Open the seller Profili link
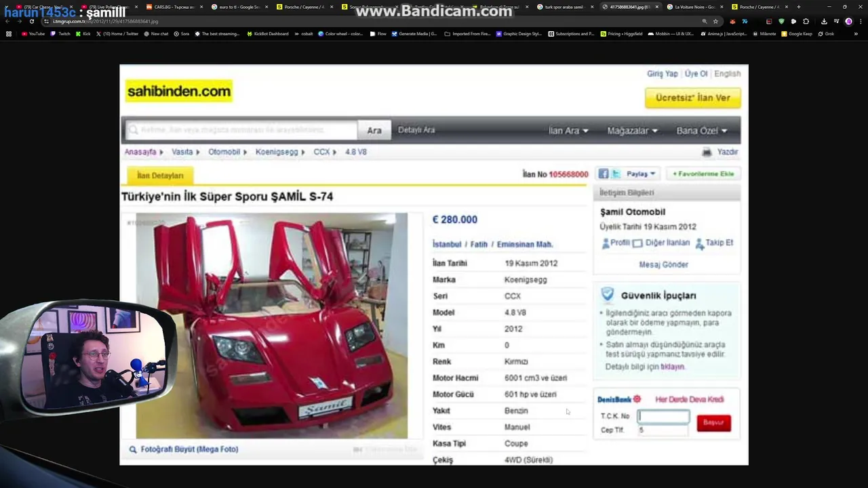This screenshot has width=868, height=488. point(616,243)
